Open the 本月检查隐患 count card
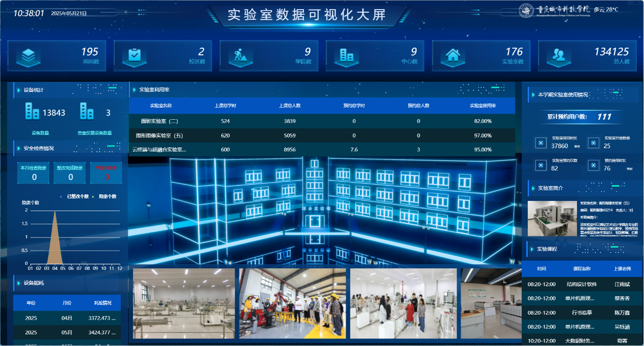Image resolution: width=644 pixels, height=346 pixels. (33, 173)
